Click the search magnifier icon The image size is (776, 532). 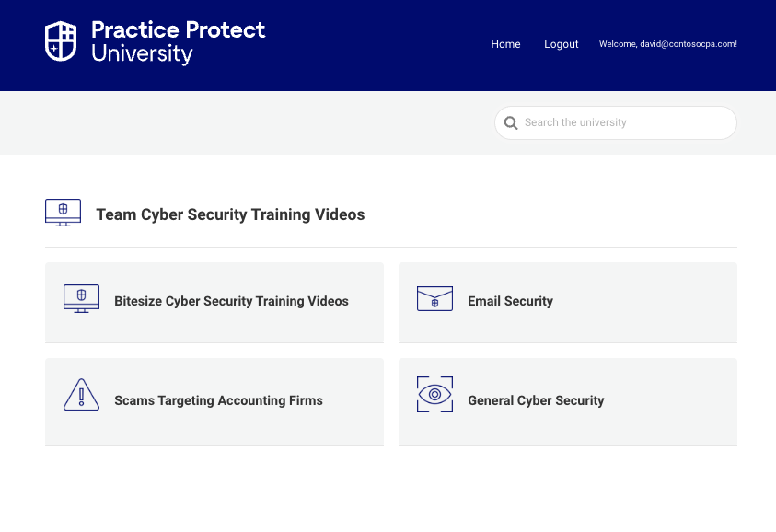point(511,122)
